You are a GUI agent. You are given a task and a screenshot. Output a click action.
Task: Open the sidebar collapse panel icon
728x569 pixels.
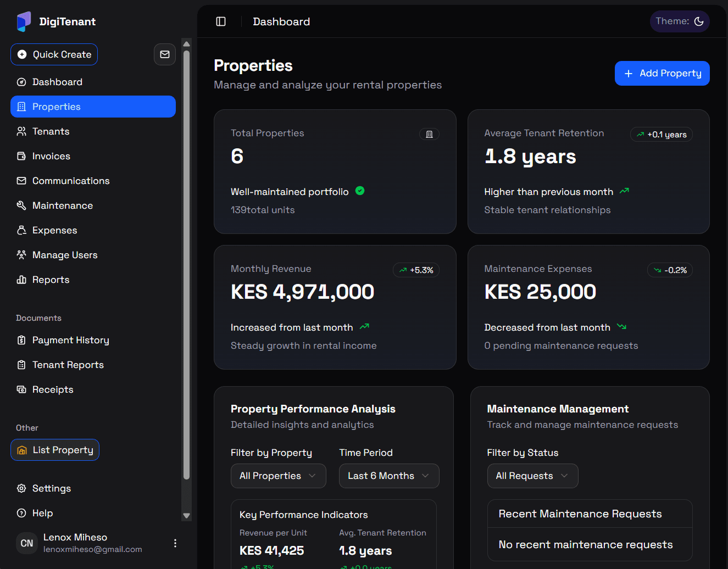tap(220, 21)
